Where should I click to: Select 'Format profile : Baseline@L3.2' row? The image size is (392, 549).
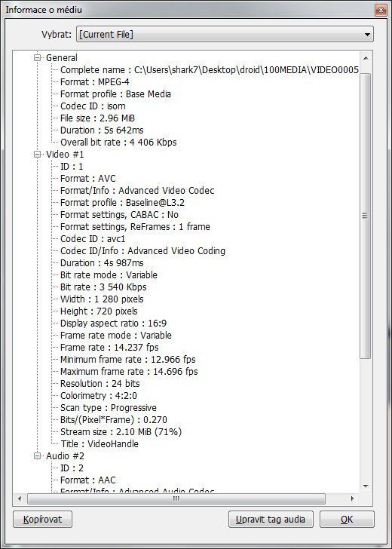point(122,203)
